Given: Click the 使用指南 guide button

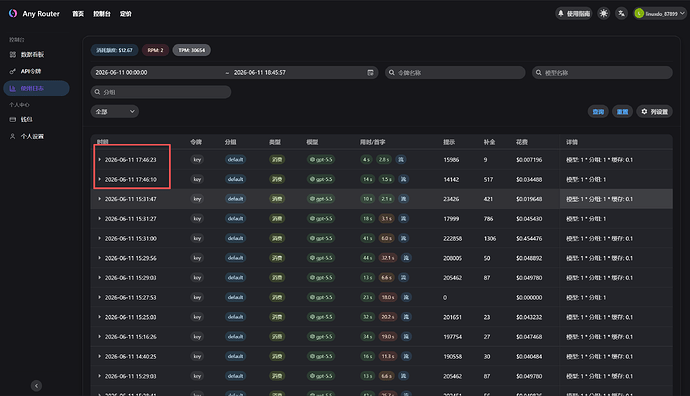Looking at the screenshot, I should click(x=573, y=14).
